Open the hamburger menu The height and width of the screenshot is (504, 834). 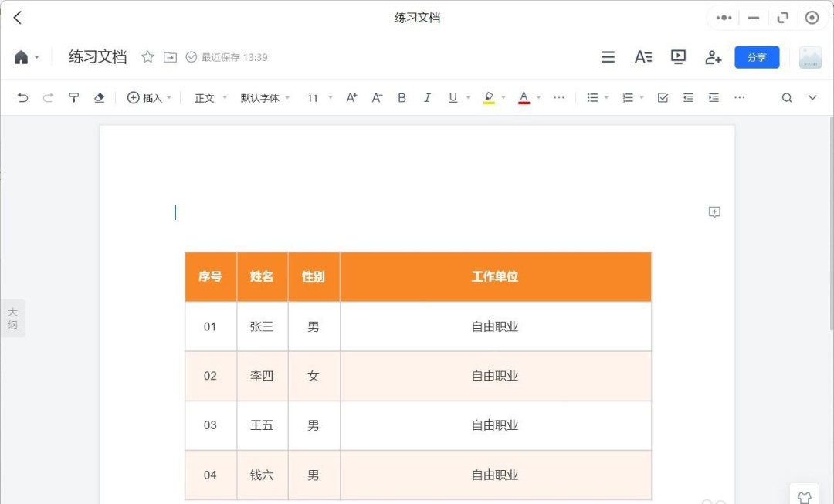(x=608, y=56)
